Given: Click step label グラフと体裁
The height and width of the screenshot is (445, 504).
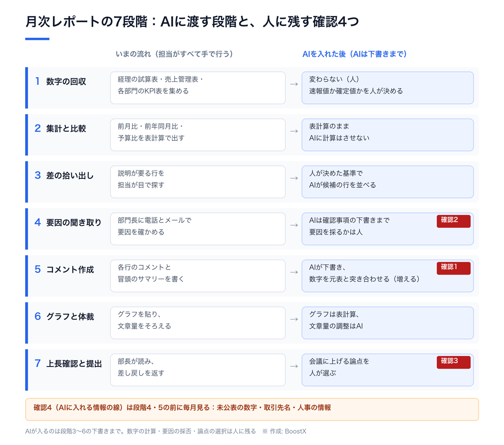Looking at the screenshot, I should pyautogui.click(x=70, y=317).
